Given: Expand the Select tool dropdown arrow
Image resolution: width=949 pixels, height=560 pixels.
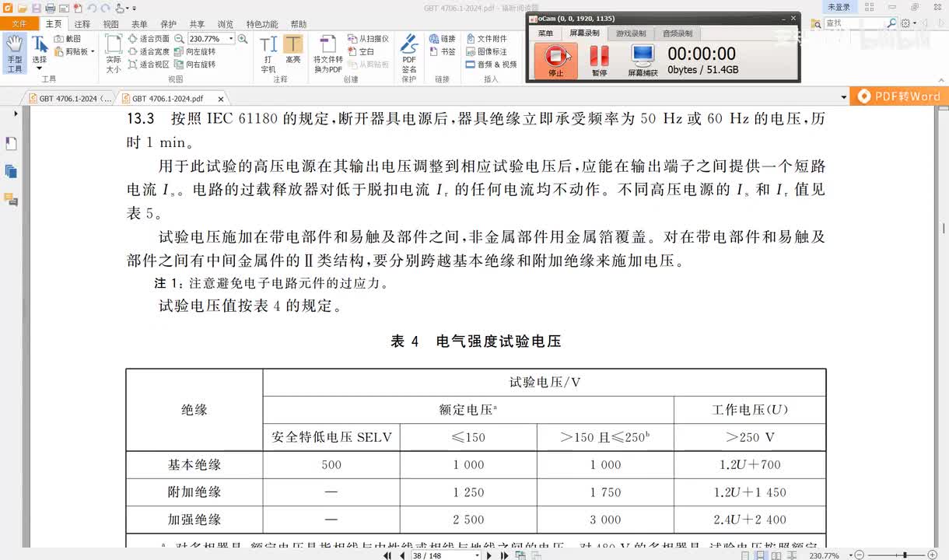Looking at the screenshot, I should pos(39,68).
